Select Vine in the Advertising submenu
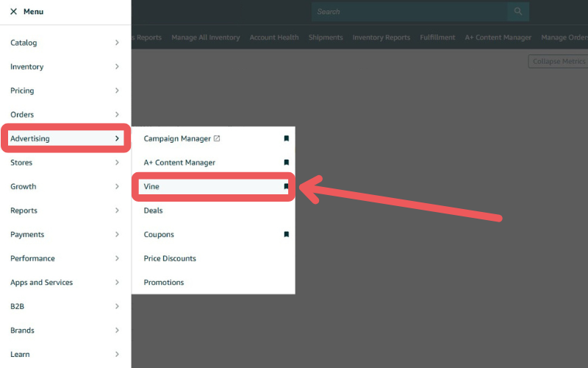The width and height of the screenshot is (588, 368). [x=151, y=187]
